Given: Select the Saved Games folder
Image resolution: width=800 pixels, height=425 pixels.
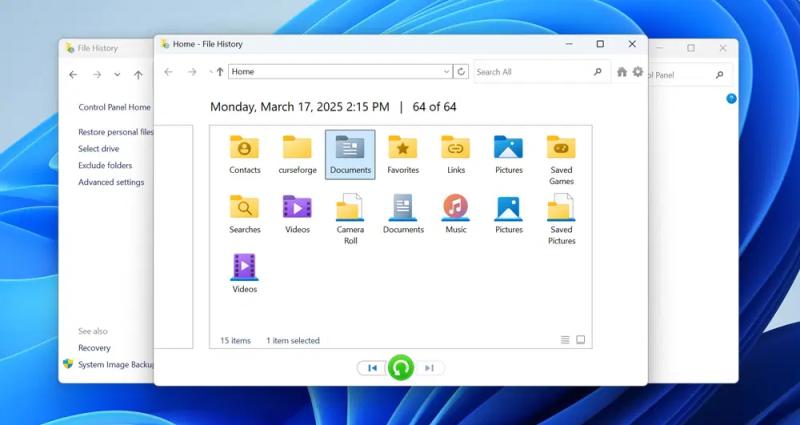Looking at the screenshot, I should tap(561, 160).
